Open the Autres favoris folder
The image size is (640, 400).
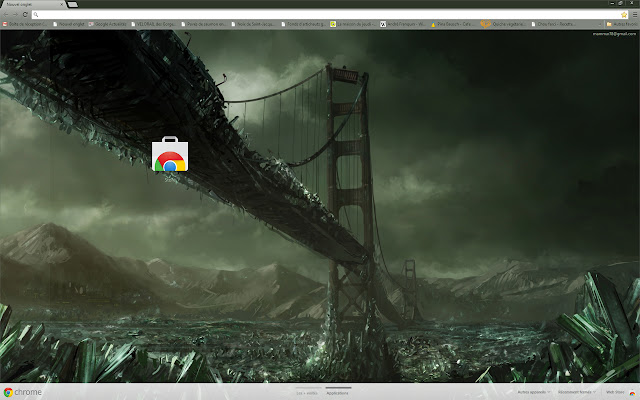click(622, 24)
